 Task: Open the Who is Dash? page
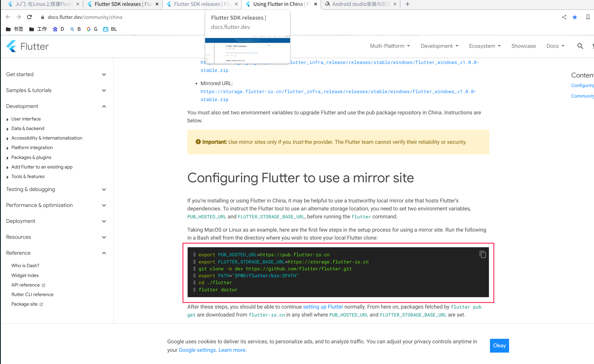tap(25, 266)
